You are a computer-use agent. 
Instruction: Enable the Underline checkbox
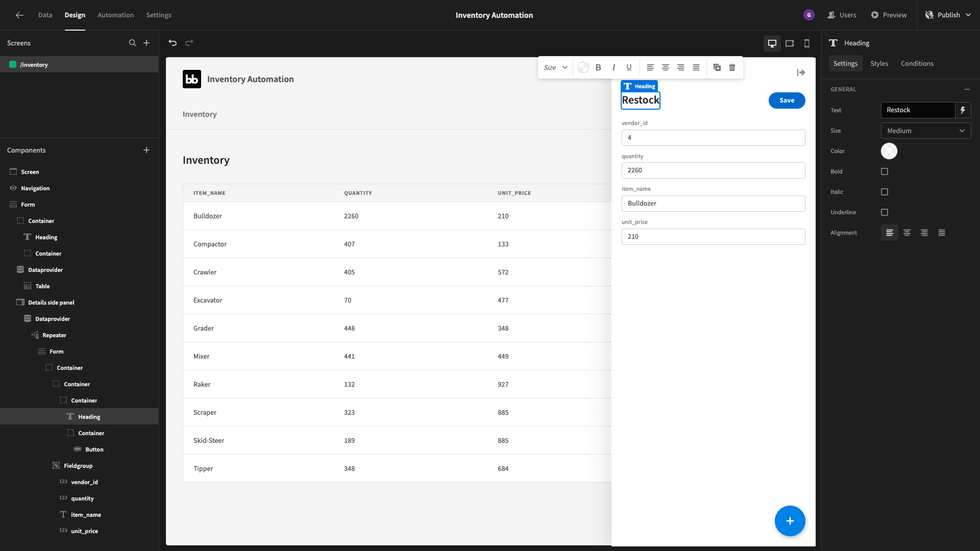(x=885, y=212)
